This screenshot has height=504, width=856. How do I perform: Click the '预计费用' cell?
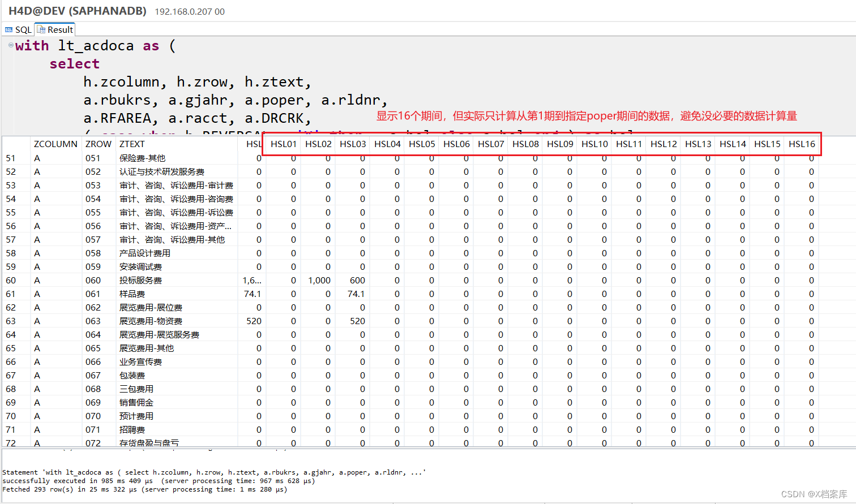[x=136, y=416]
